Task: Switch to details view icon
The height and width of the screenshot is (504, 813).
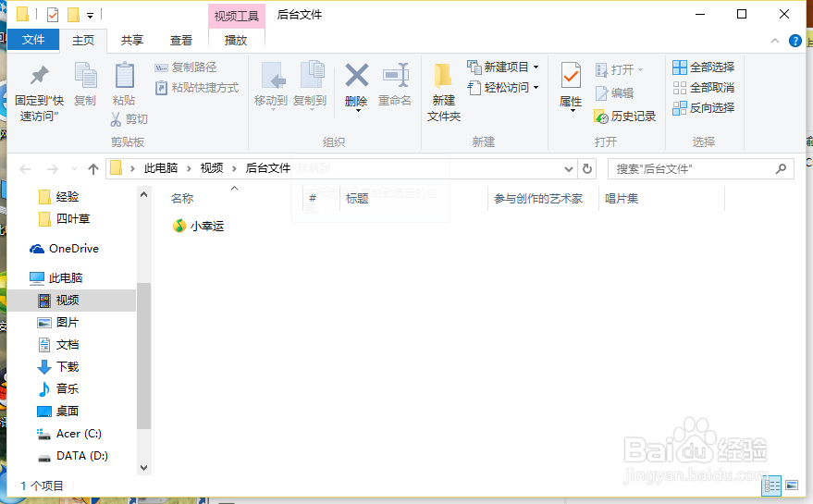Action: click(x=771, y=486)
